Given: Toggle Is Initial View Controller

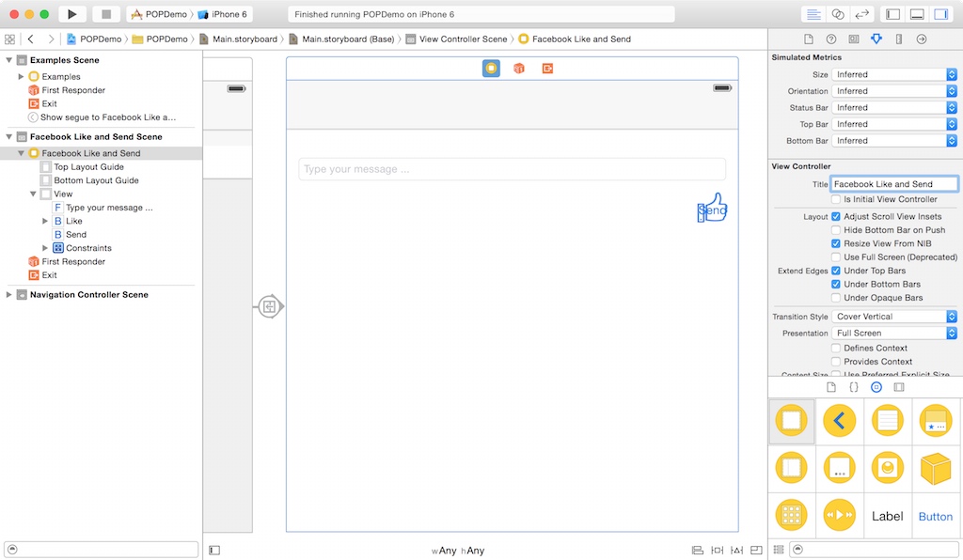Looking at the screenshot, I should pos(835,198).
